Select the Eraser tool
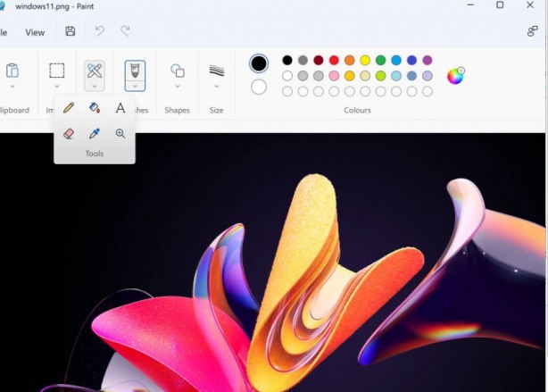 (x=69, y=134)
